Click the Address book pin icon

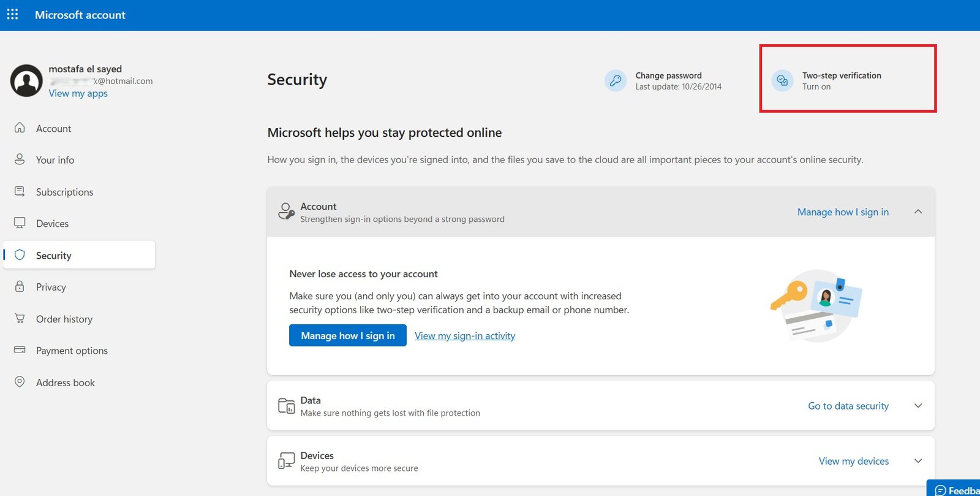[20, 381]
